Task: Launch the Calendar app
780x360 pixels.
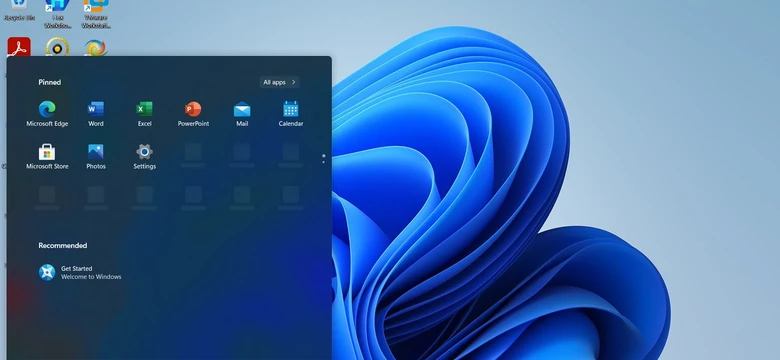Action: (x=291, y=114)
